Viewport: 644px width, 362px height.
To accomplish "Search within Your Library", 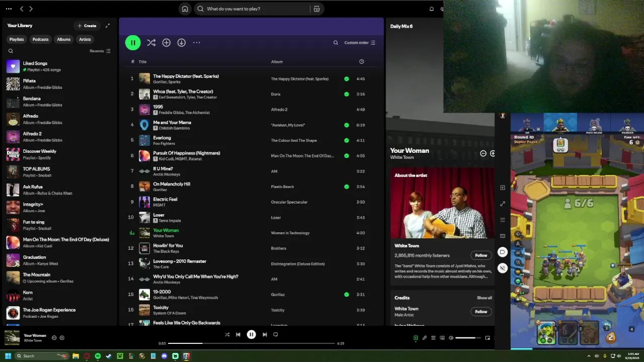I will pos(11,51).
